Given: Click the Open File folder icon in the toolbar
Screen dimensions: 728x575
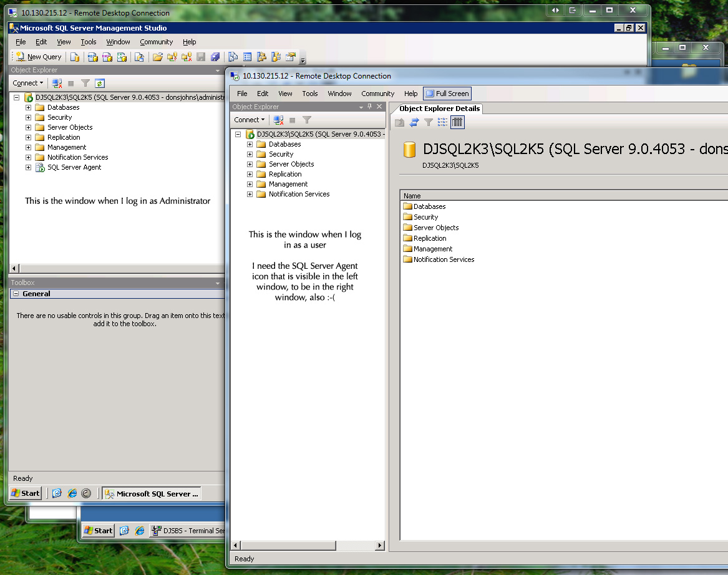Looking at the screenshot, I should pos(158,57).
